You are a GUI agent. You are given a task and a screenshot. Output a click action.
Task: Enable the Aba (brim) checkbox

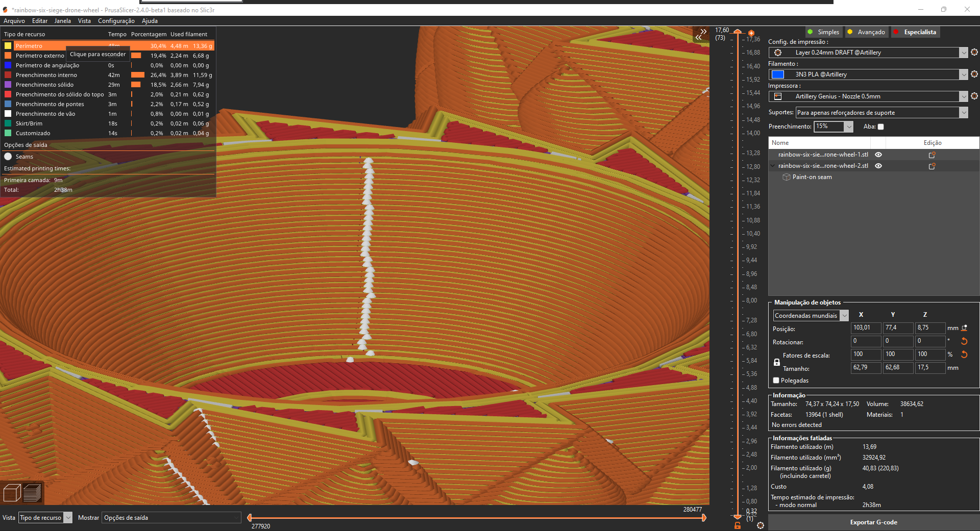pyautogui.click(x=880, y=127)
